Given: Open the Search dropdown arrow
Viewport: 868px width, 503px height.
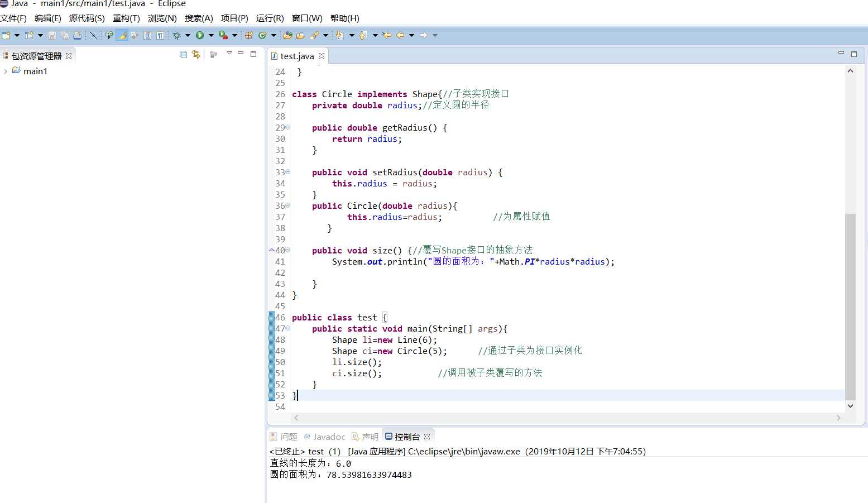Looking at the screenshot, I should point(325,35).
